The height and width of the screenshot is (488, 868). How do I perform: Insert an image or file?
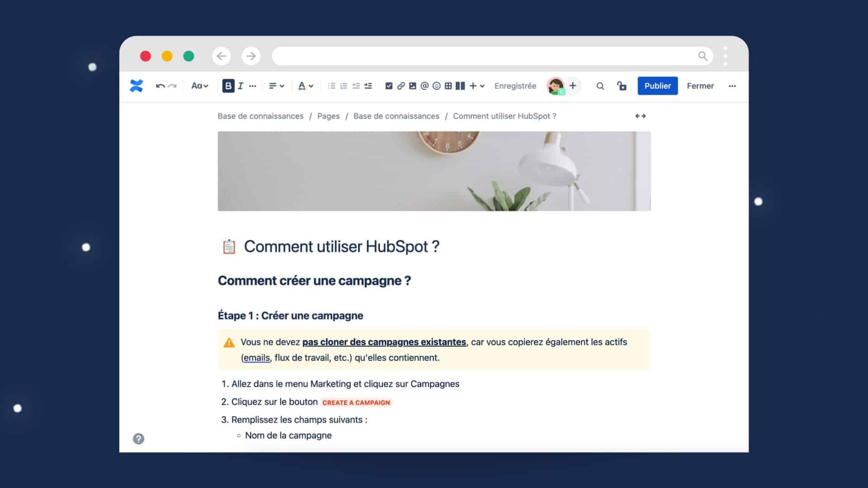413,86
